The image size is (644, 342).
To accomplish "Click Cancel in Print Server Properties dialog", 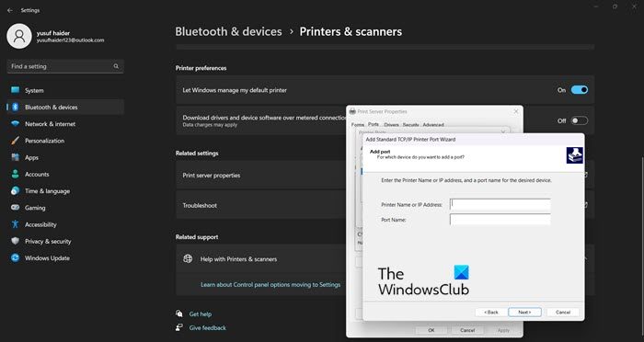I will click(467, 330).
